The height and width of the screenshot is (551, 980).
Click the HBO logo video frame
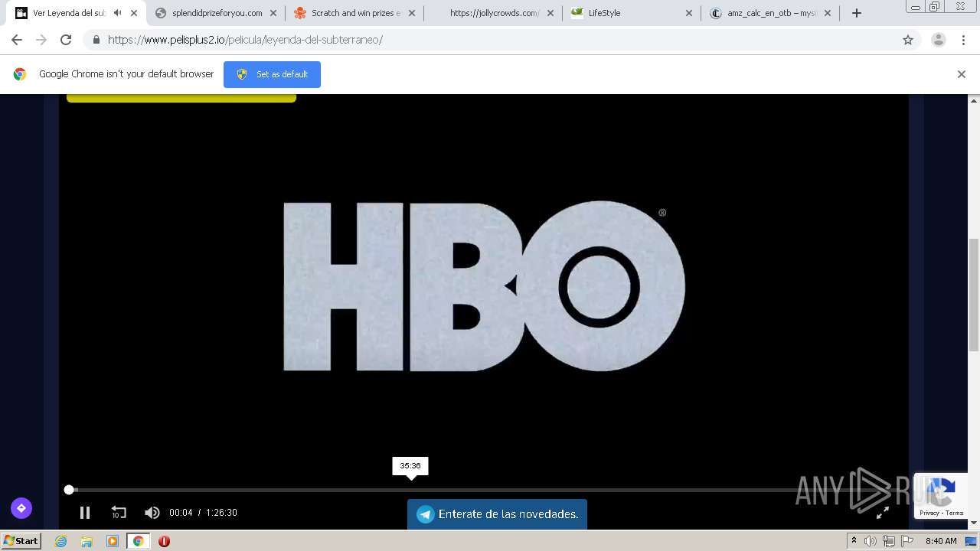click(x=484, y=287)
